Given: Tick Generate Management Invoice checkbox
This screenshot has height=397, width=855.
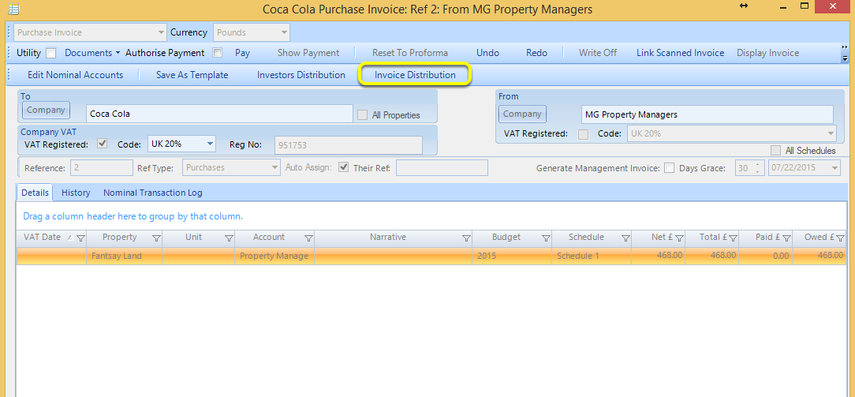Looking at the screenshot, I should pos(670,168).
